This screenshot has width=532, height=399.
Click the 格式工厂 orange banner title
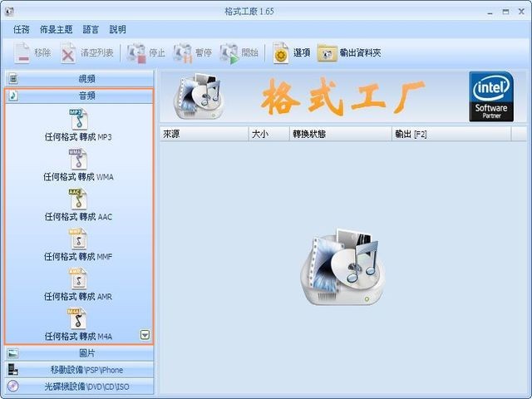tap(342, 96)
